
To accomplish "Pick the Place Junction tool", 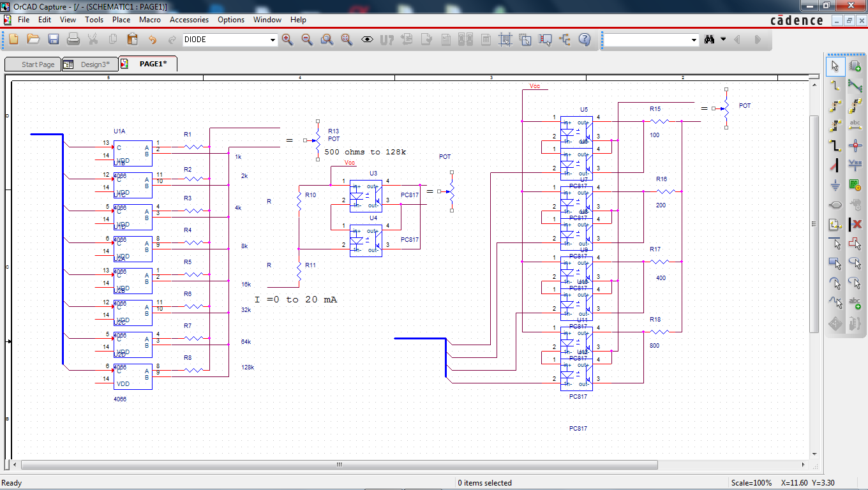I will 855,145.
